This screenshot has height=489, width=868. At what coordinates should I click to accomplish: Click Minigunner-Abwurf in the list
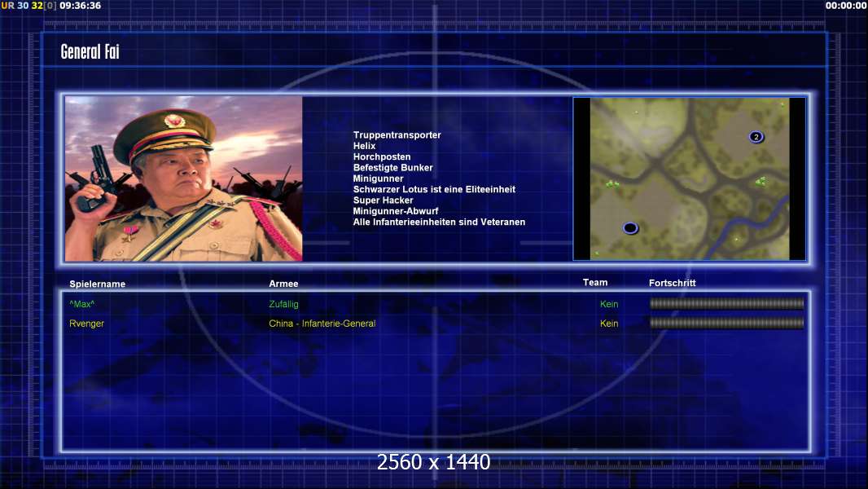395,211
